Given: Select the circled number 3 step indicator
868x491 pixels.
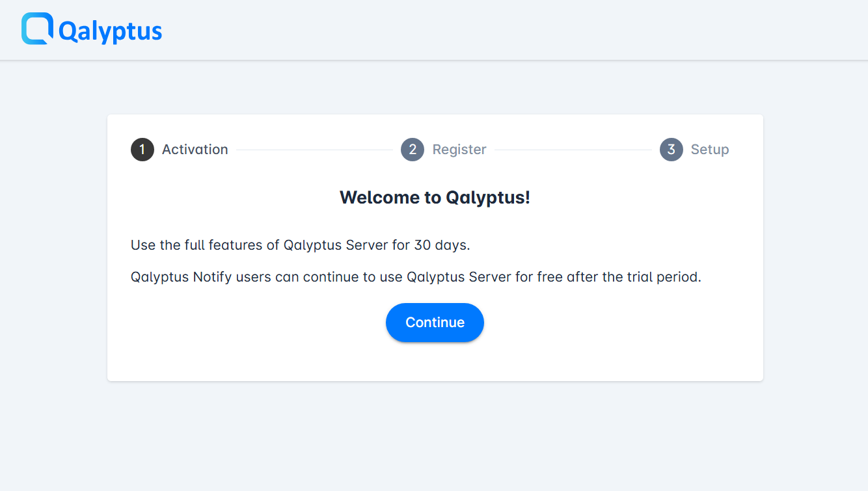Looking at the screenshot, I should point(671,150).
